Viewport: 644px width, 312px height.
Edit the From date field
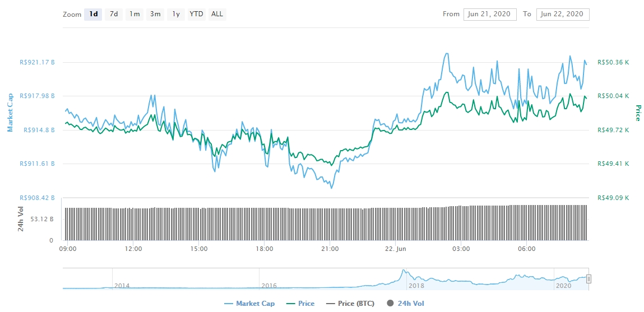pyautogui.click(x=489, y=15)
